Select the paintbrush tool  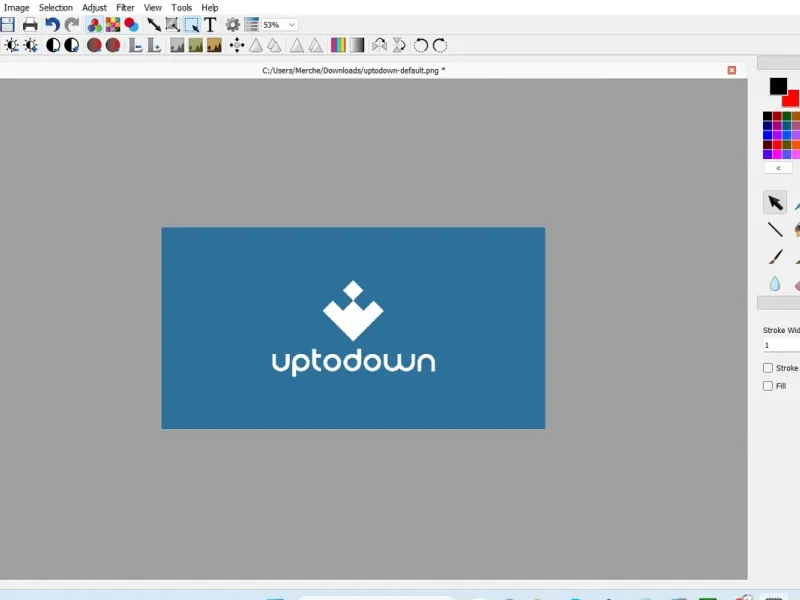point(775,257)
